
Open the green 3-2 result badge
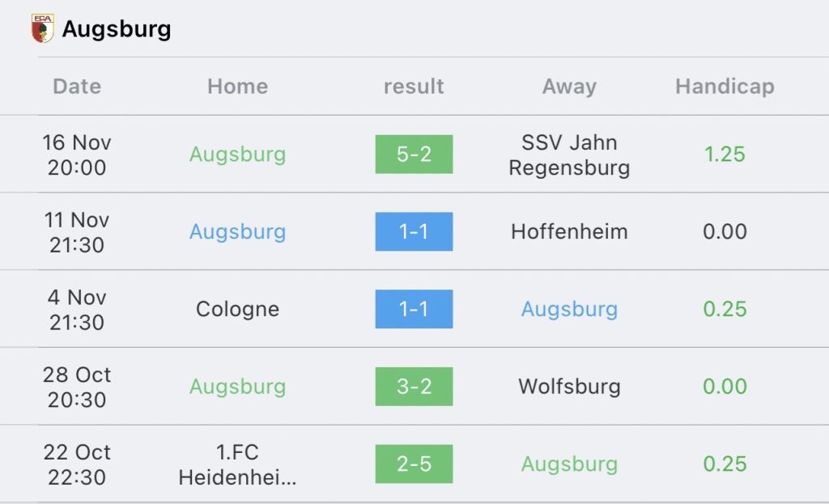click(414, 386)
